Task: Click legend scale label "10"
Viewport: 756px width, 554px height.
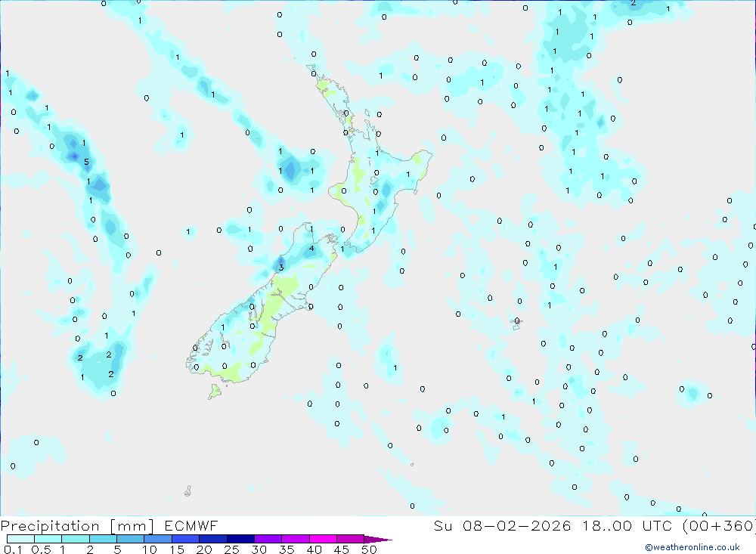Action: [150, 549]
